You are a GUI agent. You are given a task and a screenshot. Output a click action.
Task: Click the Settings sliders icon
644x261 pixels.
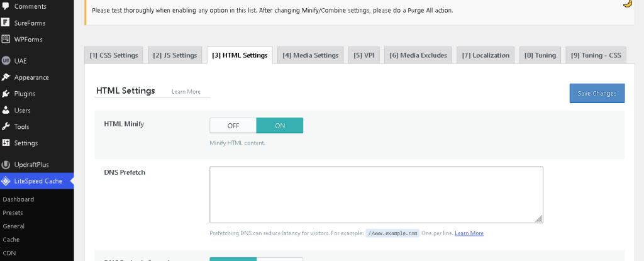[6, 143]
